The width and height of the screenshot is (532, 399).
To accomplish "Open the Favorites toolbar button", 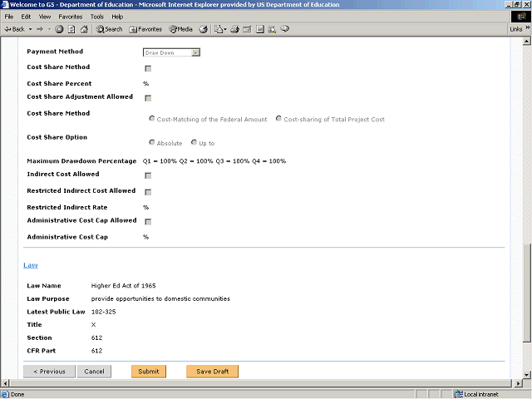I will coord(145,29).
